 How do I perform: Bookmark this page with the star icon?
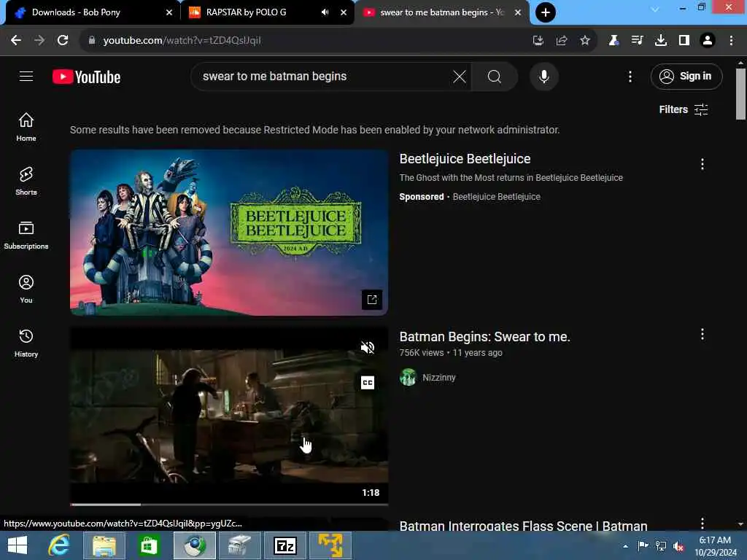[584, 41]
